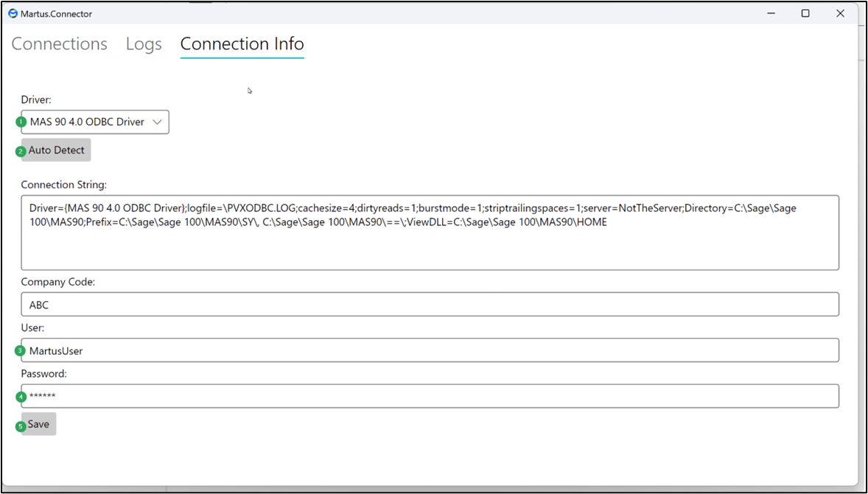Focus the Company Code field
Viewport: 868px width, 494px height.
click(x=430, y=304)
